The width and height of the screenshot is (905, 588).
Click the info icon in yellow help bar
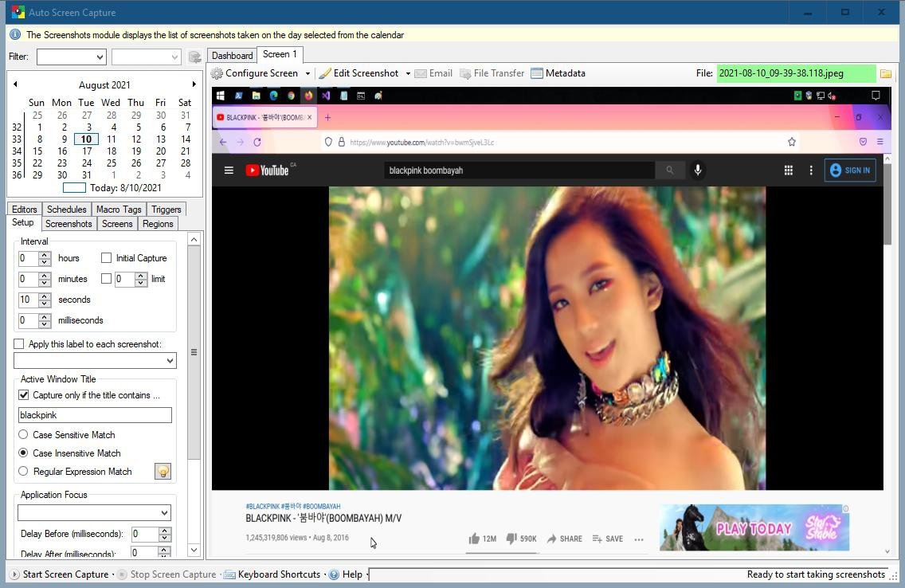16,34
